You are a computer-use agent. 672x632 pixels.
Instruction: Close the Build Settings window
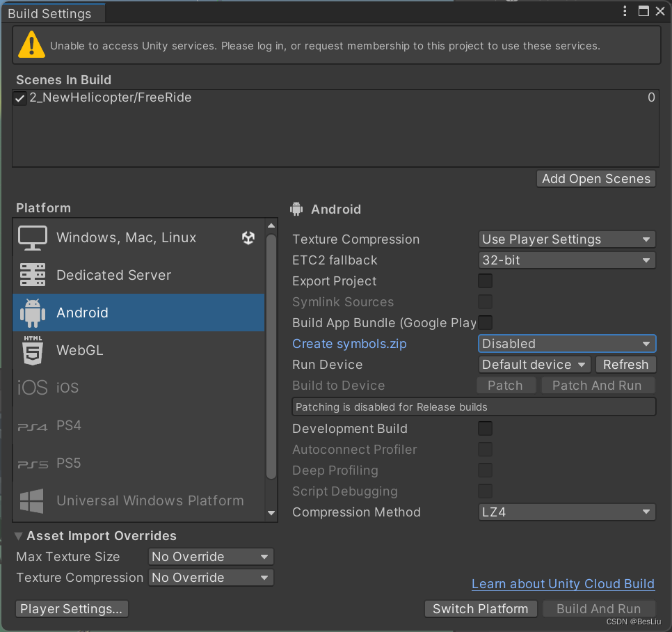[x=660, y=11]
